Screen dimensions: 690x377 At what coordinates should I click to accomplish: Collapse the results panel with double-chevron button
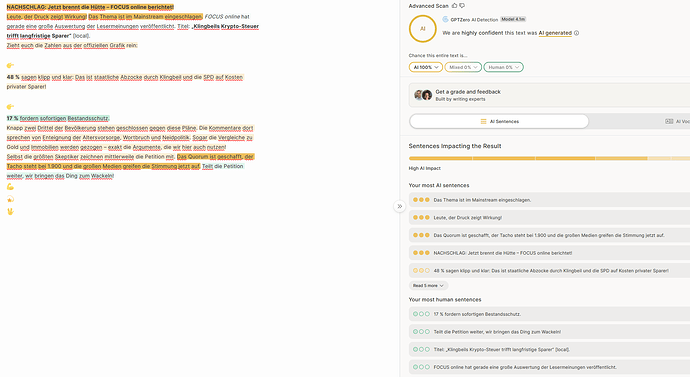pyautogui.click(x=400, y=206)
